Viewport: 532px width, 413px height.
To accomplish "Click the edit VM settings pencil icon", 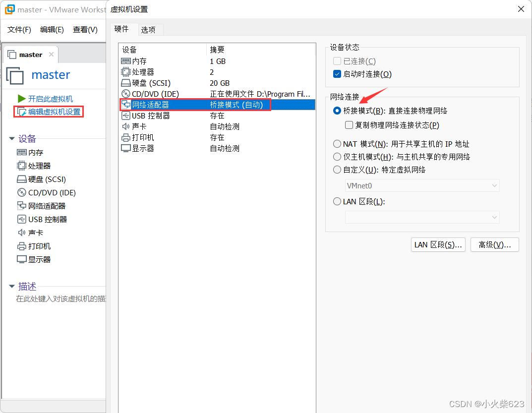I will (22, 112).
